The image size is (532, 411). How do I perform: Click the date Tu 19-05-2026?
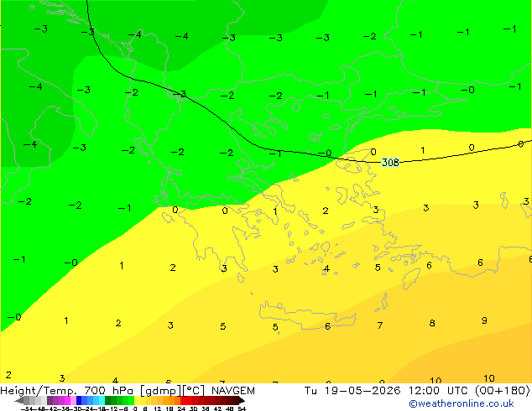point(352,391)
